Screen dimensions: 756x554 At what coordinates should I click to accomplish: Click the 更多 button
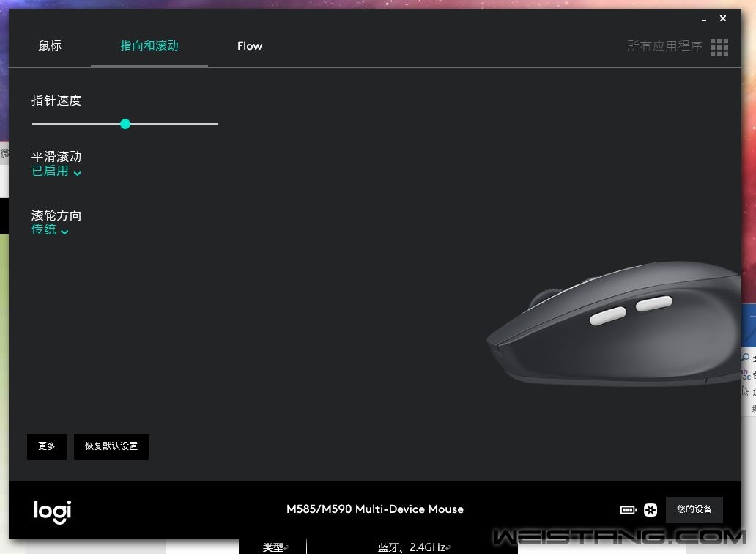47,446
